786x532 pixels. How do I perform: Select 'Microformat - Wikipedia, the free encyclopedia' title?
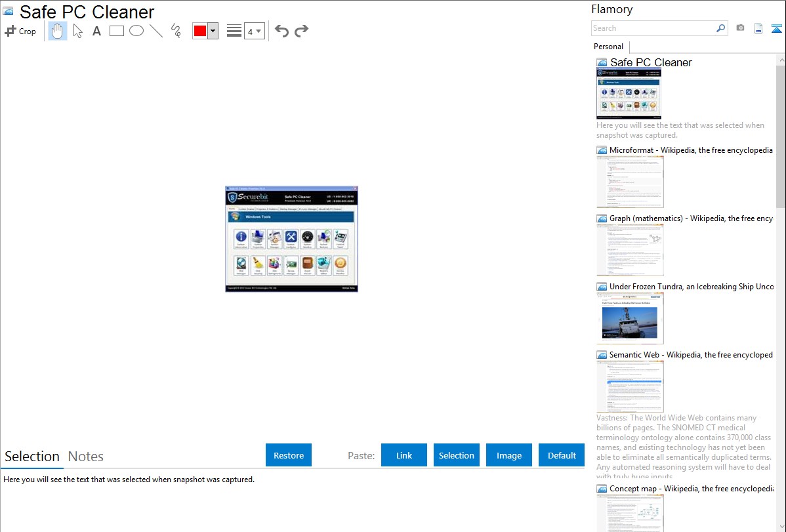tap(691, 150)
